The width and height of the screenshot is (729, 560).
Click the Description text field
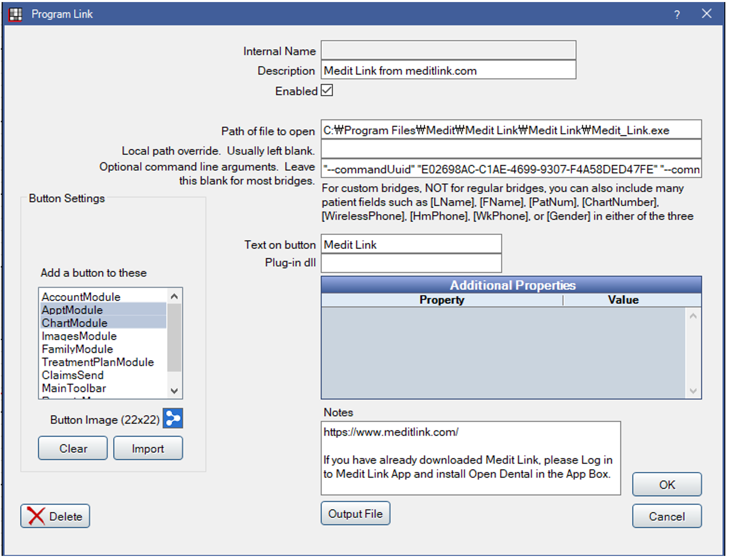point(449,70)
